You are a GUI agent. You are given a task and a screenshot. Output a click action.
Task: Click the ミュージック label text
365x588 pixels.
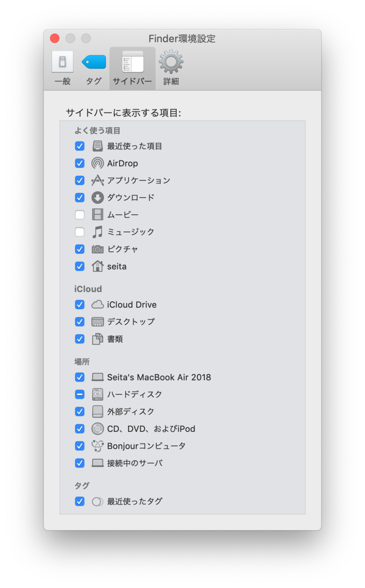[130, 232]
